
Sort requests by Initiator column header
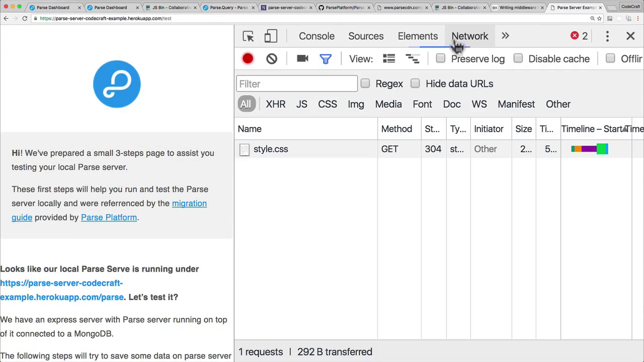[x=491, y=129]
